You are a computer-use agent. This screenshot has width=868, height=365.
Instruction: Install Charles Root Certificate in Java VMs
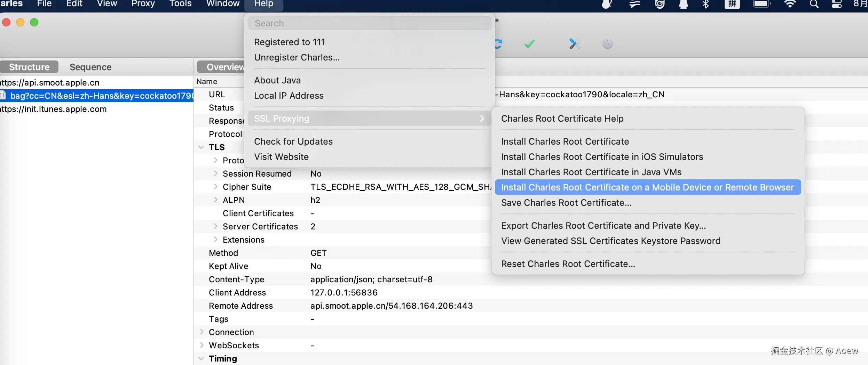(648, 172)
